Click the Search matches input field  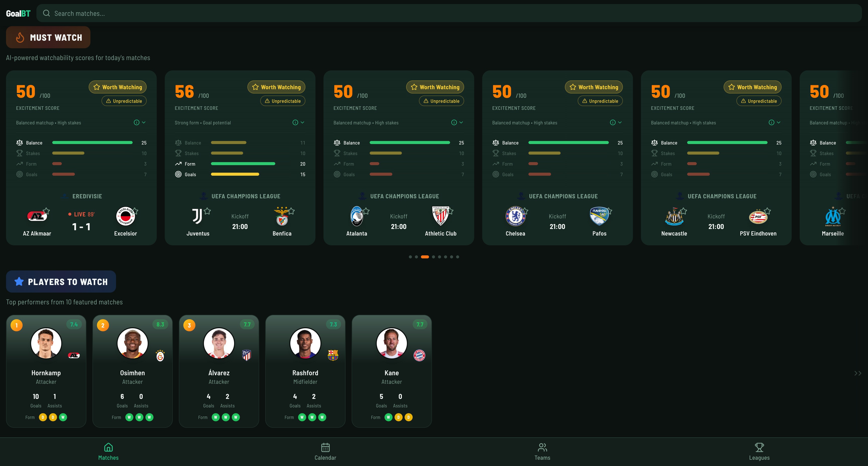449,14
